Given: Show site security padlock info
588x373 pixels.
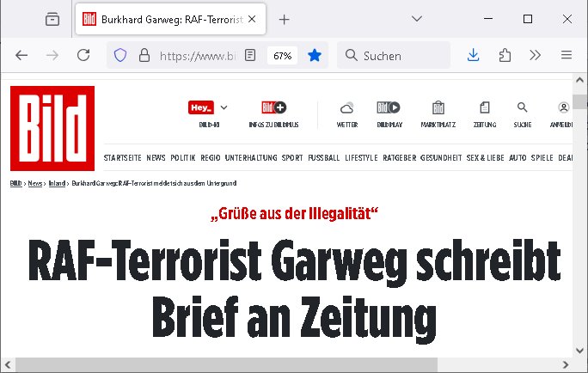Looking at the screenshot, I should point(144,56).
